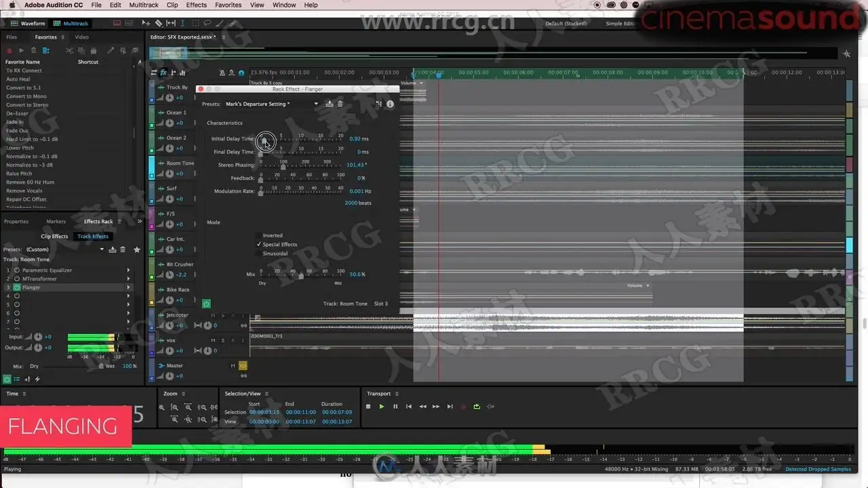
Task: Expand the hidden Effects Rack panel tabs
Action: [140, 222]
